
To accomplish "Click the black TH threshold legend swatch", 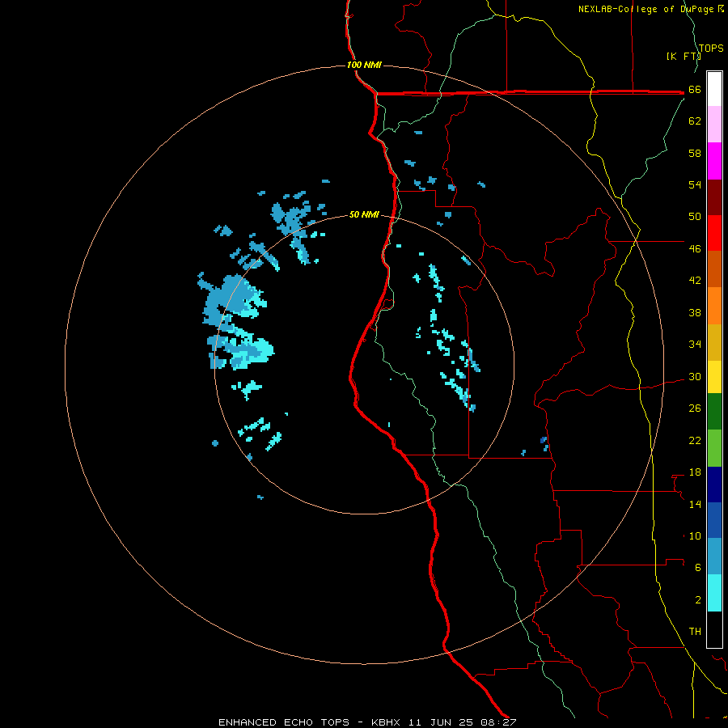I will [714, 629].
